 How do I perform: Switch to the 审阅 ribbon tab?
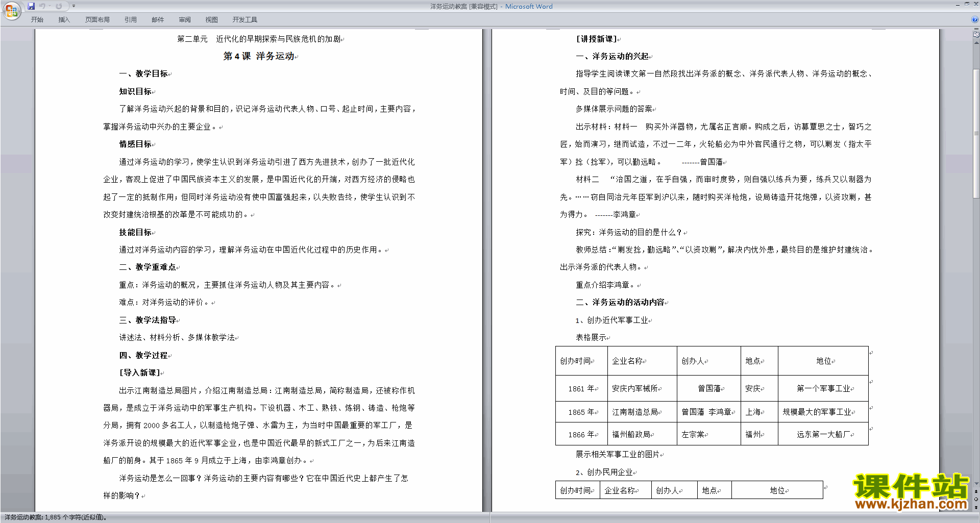click(185, 19)
